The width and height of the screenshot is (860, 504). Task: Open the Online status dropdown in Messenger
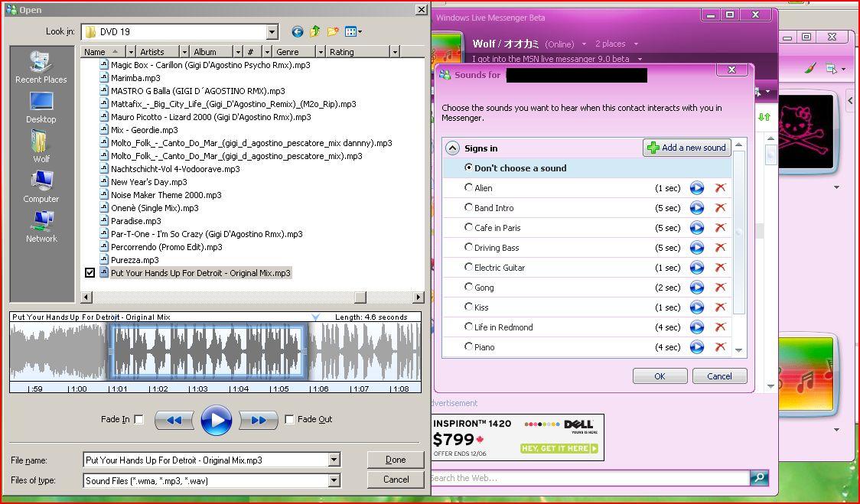pos(584,44)
